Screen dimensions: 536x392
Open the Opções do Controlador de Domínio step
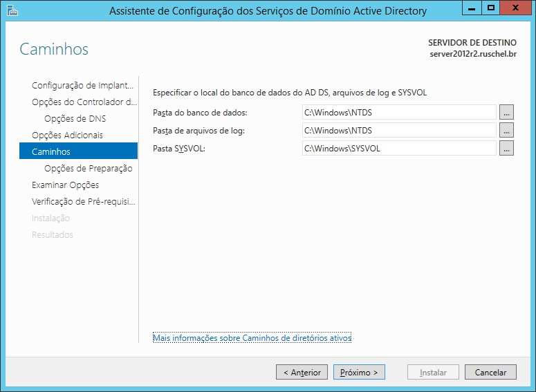tap(84, 102)
